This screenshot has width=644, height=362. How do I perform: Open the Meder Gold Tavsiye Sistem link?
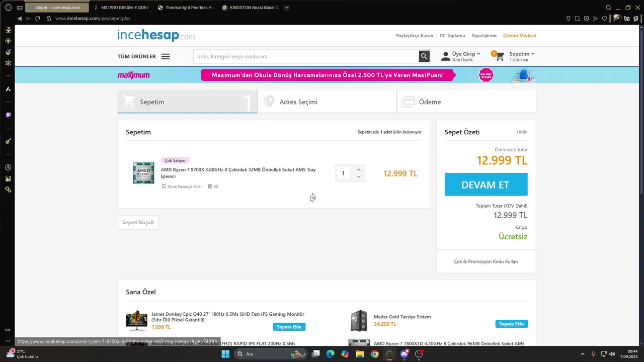click(x=403, y=317)
